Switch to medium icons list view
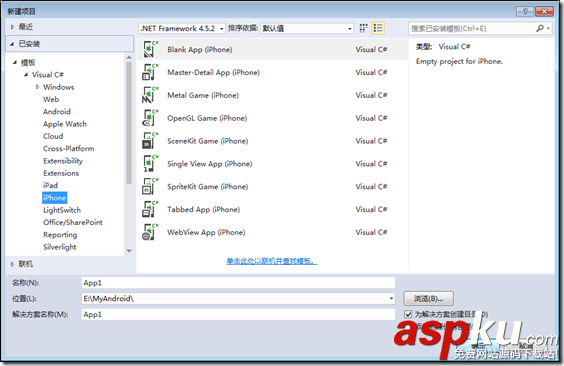The height and width of the screenshot is (366, 564). (378, 28)
